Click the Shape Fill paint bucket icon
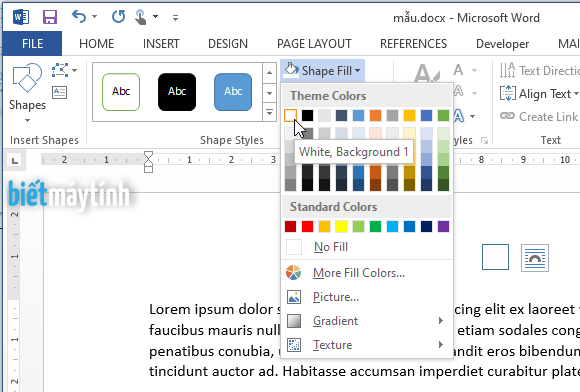The width and height of the screenshot is (580, 392). pyautogui.click(x=291, y=69)
